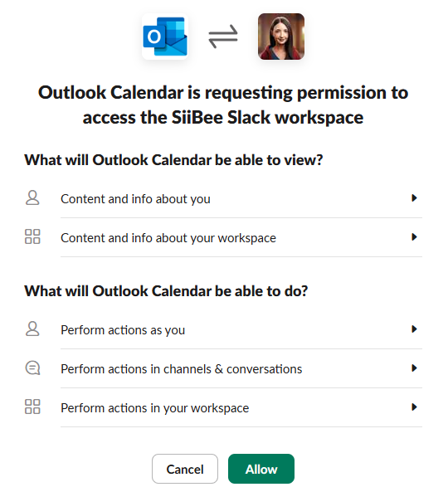The height and width of the screenshot is (487, 448).
Task: Click the grid icon beside 'Perform actions in your workspace'
Action: [x=32, y=407]
